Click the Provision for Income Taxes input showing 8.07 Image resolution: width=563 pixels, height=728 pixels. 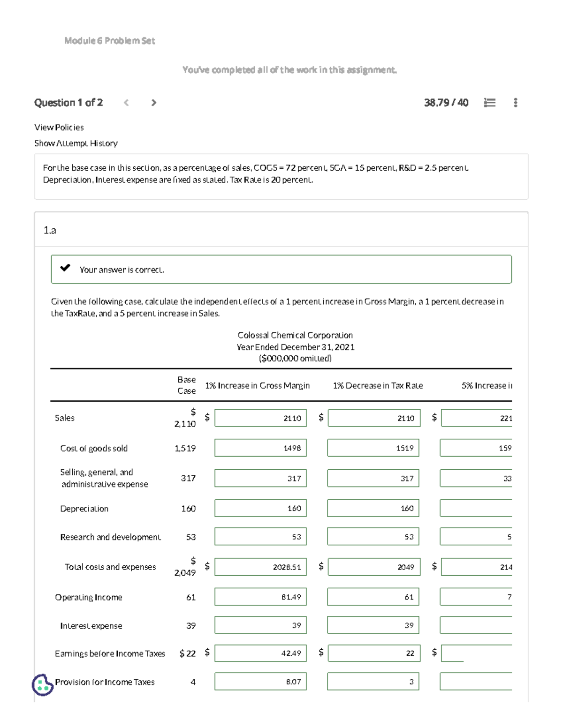click(x=260, y=681)
